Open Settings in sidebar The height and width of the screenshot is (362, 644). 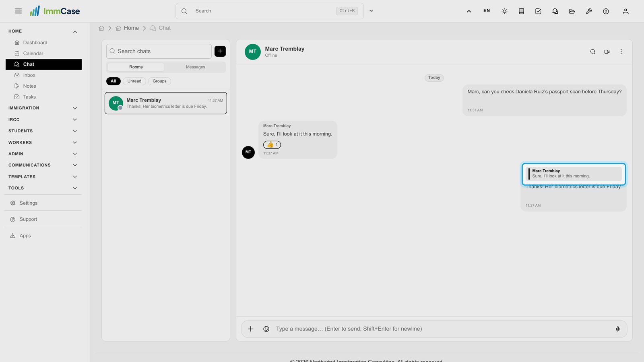click(43, 203)
